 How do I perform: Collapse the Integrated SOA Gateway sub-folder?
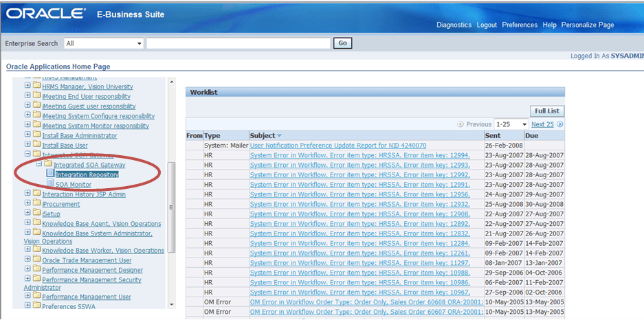click(x=39, y=164)
